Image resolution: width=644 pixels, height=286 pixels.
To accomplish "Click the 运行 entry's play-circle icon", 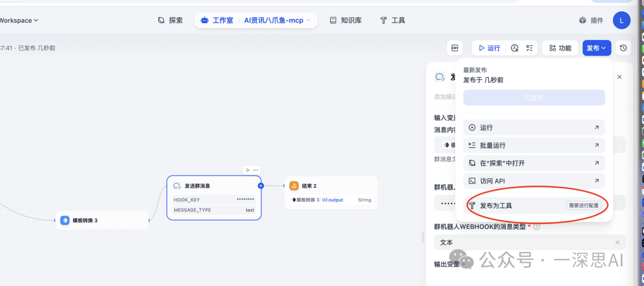I will [x=472, y=128].
